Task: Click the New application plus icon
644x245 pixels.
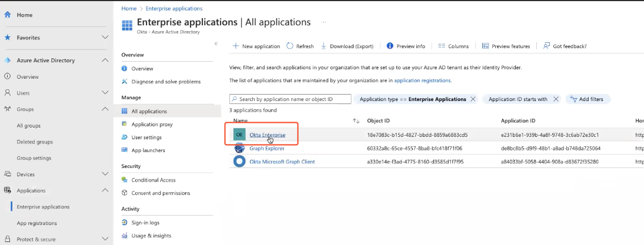Action: coord(236,46)
